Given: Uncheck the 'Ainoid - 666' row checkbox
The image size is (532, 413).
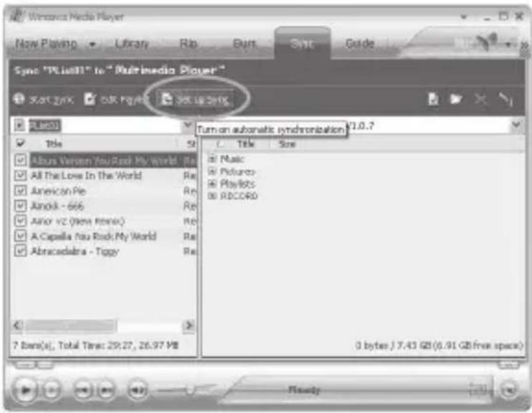Looking at the screenshot, I should click(20, 206).
